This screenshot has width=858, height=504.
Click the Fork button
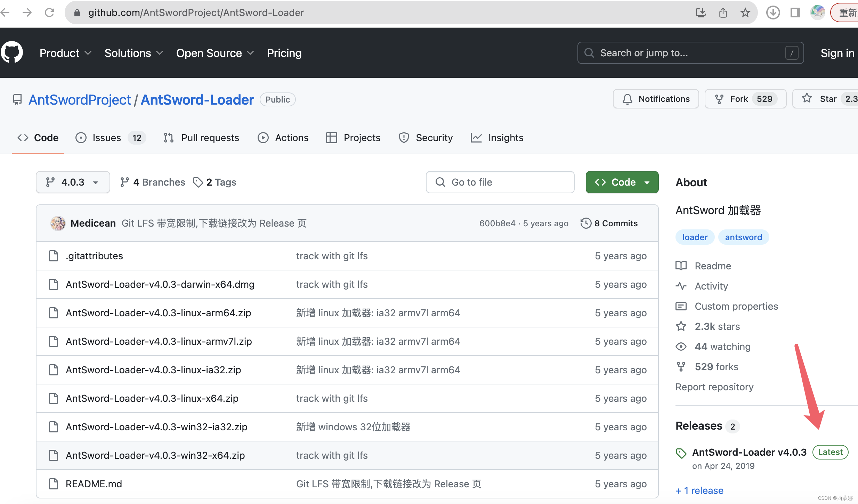[x=745, y=99]
